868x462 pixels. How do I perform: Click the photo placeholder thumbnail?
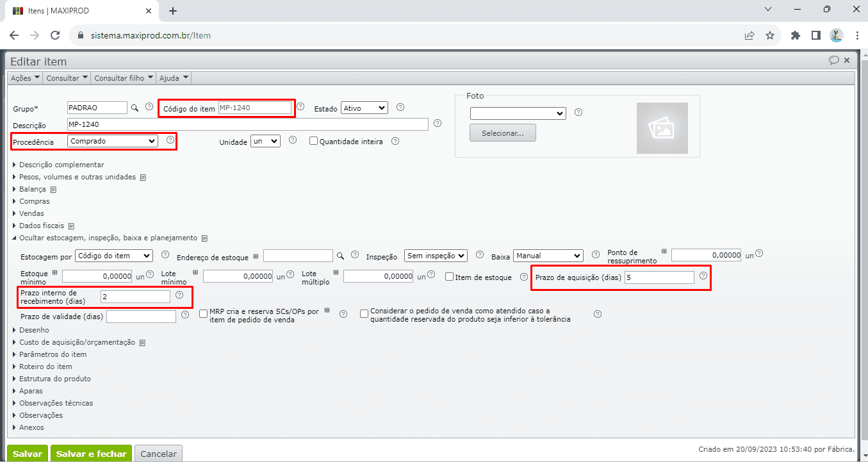click(x=662, y=128)
